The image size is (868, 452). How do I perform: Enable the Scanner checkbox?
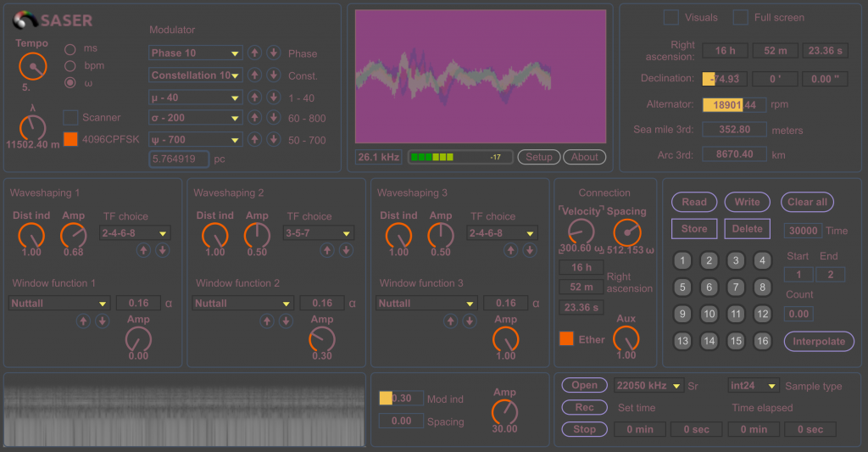(x=71, y=118)
